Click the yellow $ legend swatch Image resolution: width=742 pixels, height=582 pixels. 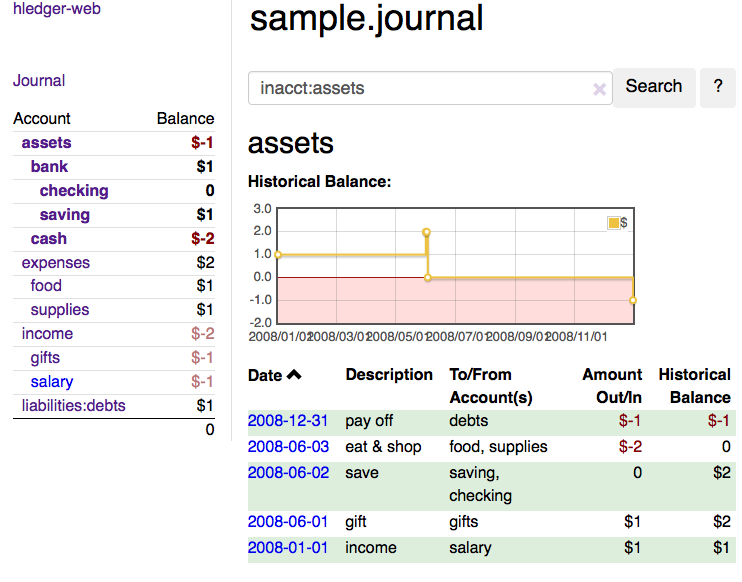[x=613, y=223]
